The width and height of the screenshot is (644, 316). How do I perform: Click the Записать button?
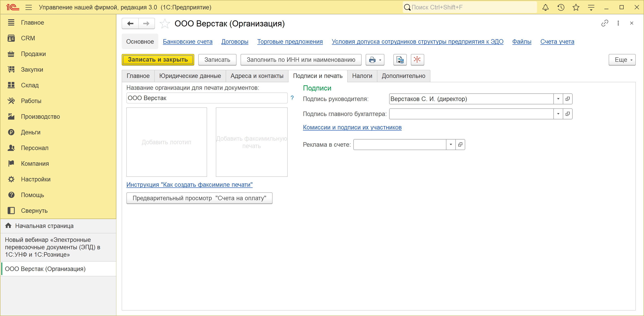tap(217, 60)
